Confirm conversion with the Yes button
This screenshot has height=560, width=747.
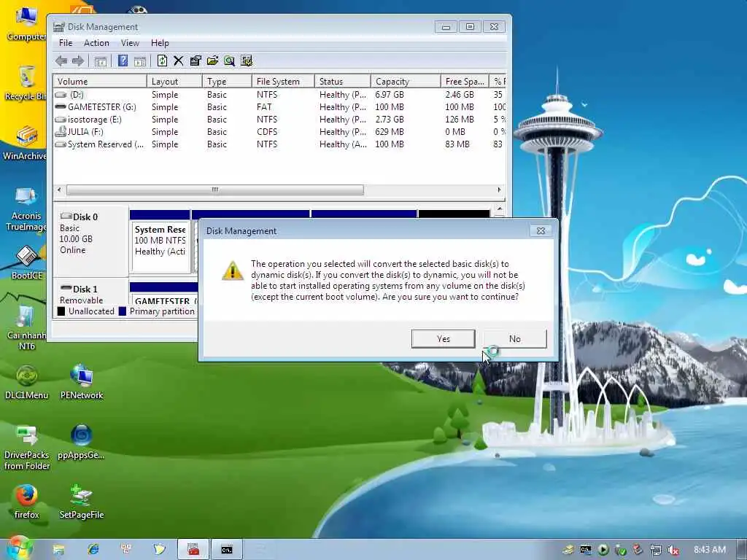pos(443,338)
